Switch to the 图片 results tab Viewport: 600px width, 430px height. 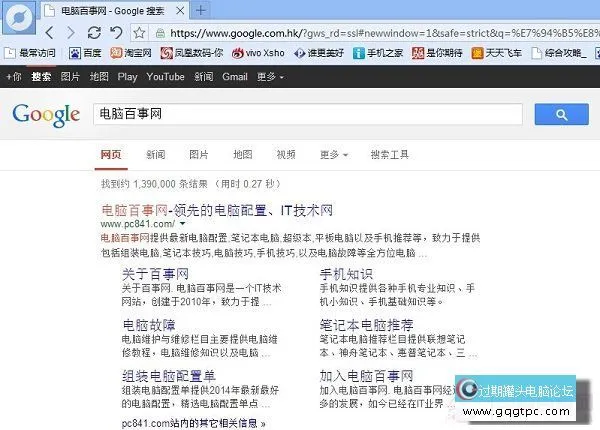tap(199, 155)
